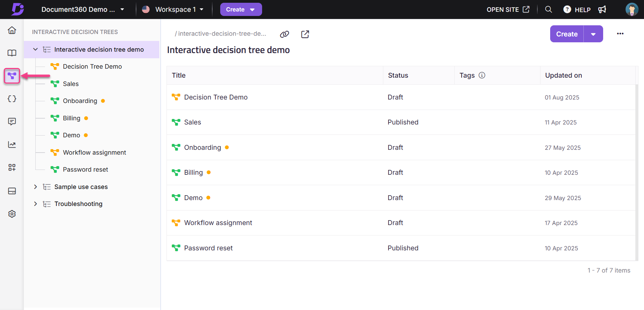Click the Tags column header
This screenshot has width=644, height=310.
coord(467,75)
